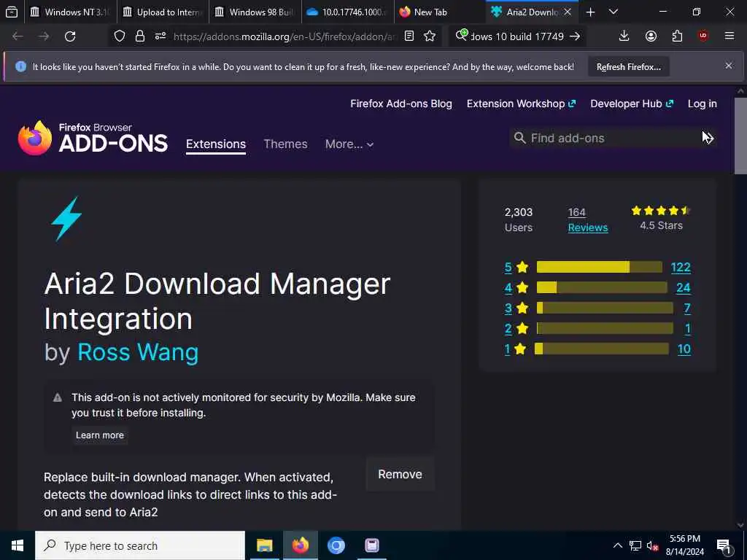Reload the page with refresh icon
Image resolution: width=747 pixels, height=560 pixels.
point(70,36)
